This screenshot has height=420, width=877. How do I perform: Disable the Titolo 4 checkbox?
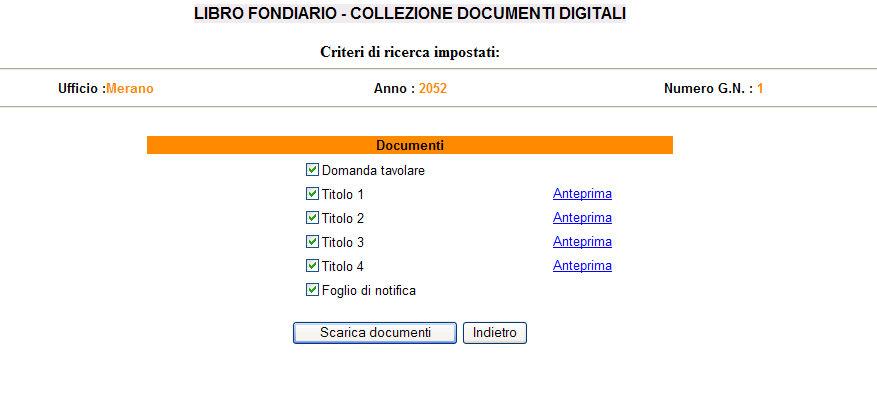click(x=312, y=266)
